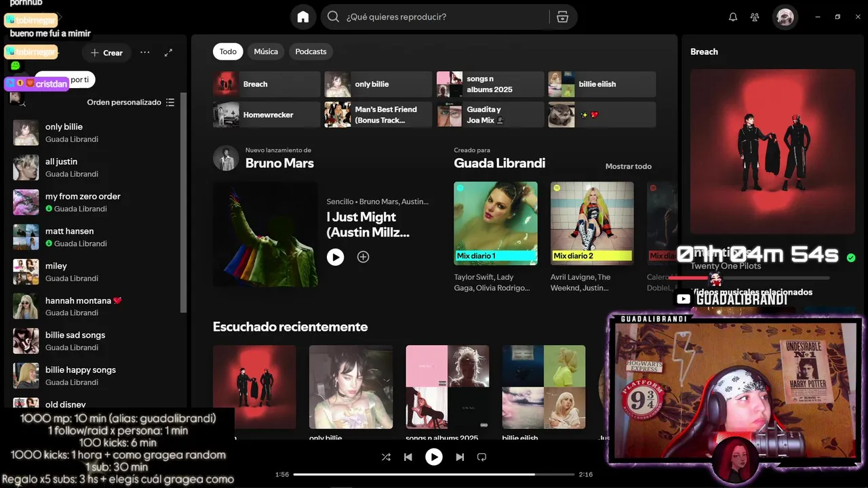The width and height of the screenshot is (868, 488).
Task: Select the Música filter chip
Action: coord(266,52)
